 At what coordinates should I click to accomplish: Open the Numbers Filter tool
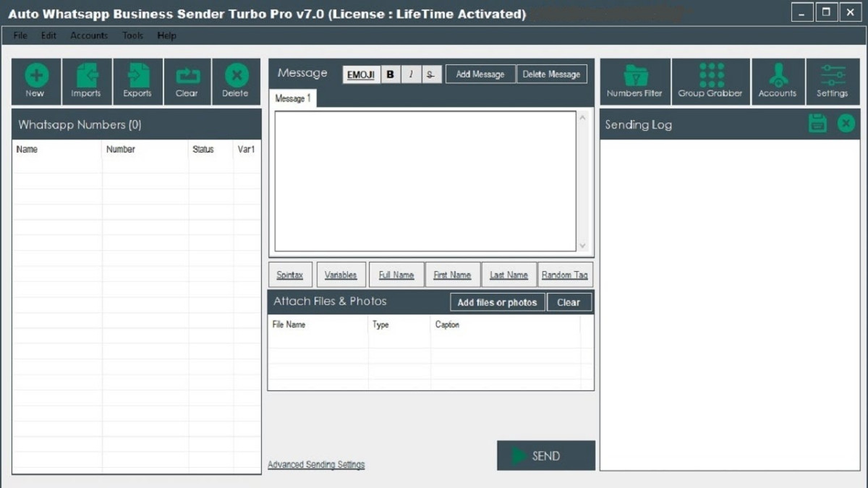(x=634, y=77)
